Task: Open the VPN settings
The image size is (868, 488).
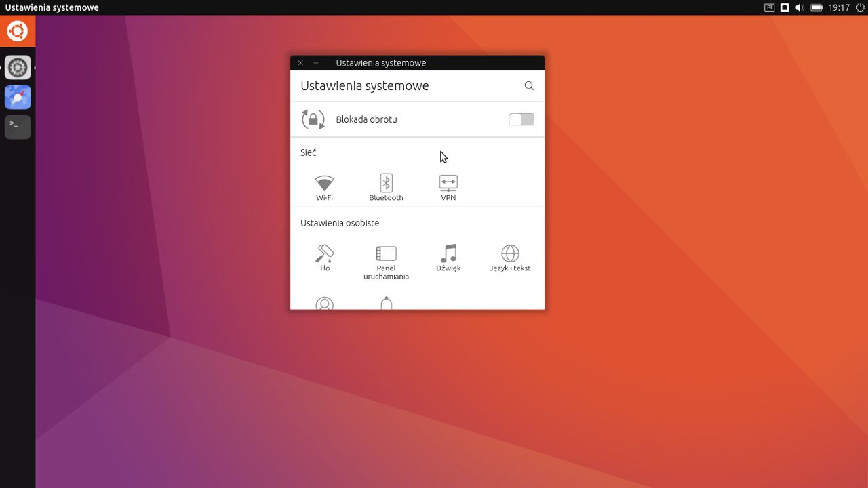Action: click(448, 188)
